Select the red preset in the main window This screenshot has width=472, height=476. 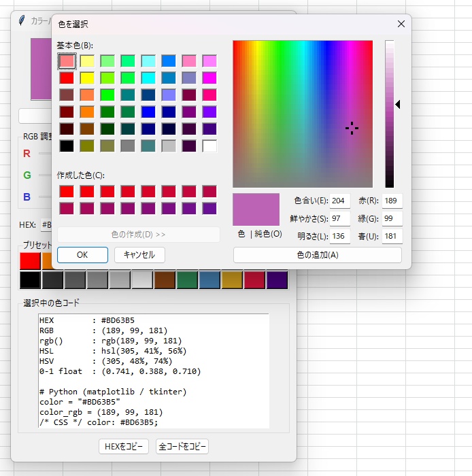tap(30, 260)
